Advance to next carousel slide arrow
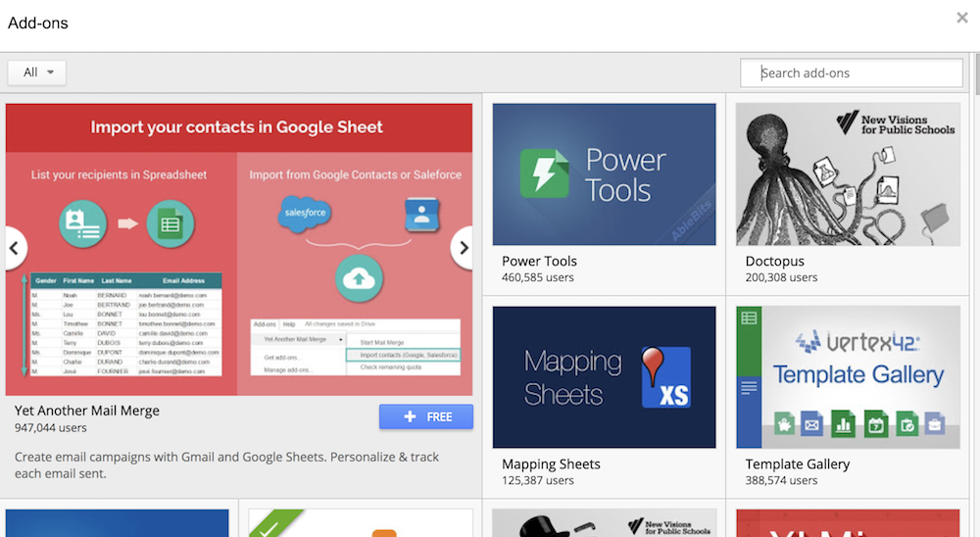Screen dimensions: 980x537 click(x=464, y=249)
